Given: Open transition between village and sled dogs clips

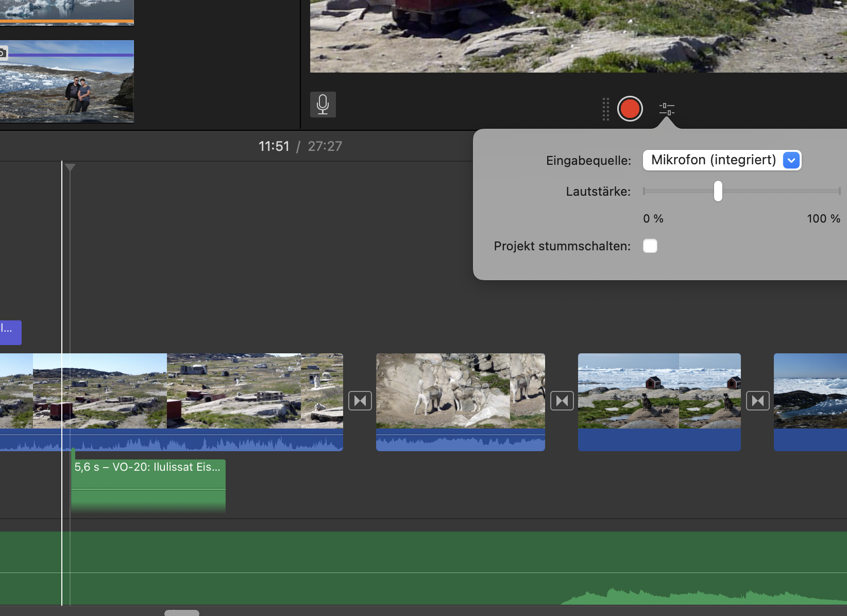Looking at the screenshot, I should coord(360,401).
